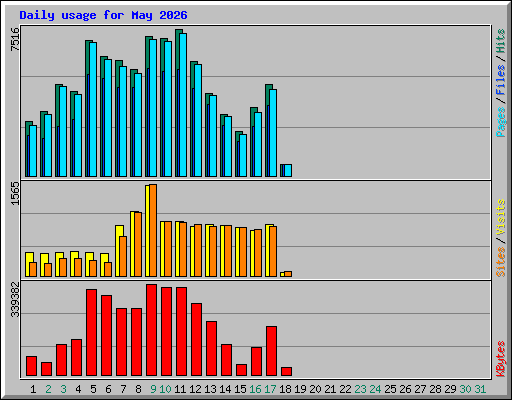Click the red "KBytes" legend label
Viewport: 512px width, 400px height.
point(501,359)
